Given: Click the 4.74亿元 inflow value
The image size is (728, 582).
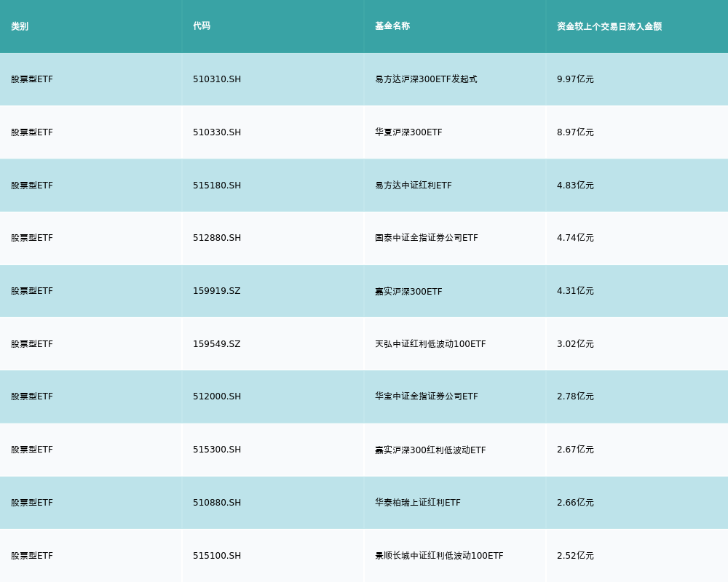Looking at the screenshot, I should [x=575, y=238].
